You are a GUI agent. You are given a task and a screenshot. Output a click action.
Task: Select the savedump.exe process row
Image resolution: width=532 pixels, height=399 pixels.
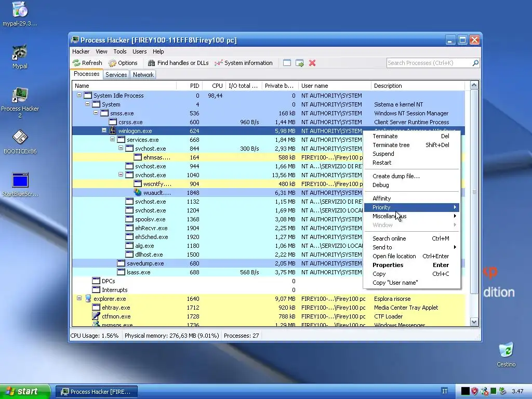(x=218, y=263)
